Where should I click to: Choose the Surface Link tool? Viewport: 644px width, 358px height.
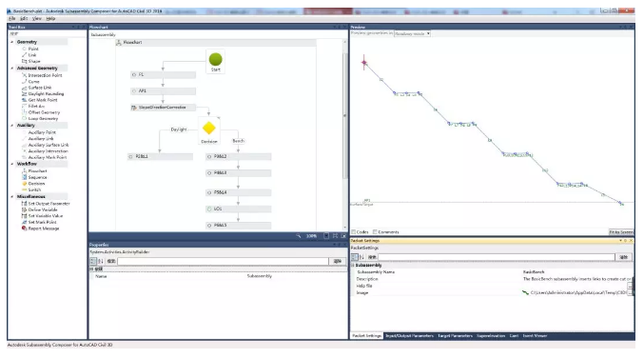(40, 88)
